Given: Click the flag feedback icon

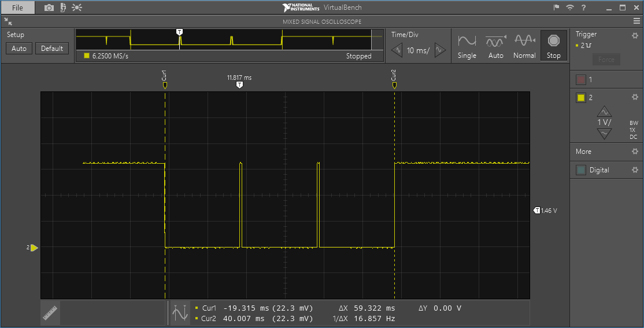Looking at the screenshot, I should click(x=556, y=8).
